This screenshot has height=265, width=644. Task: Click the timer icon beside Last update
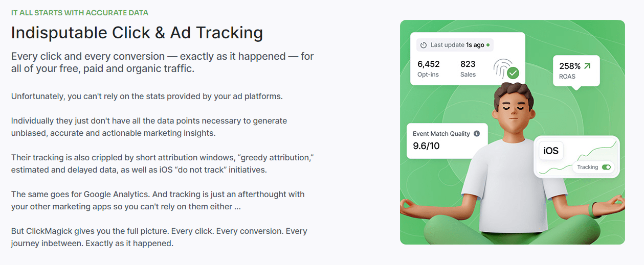click(x=423, y=45)
